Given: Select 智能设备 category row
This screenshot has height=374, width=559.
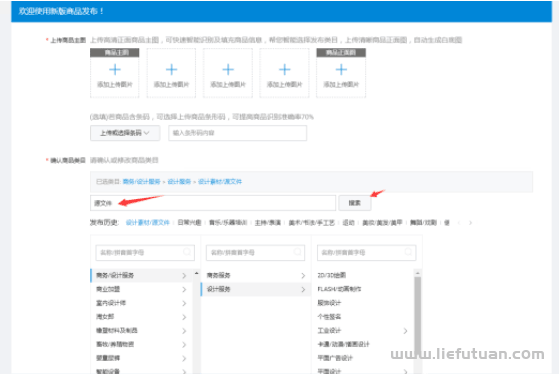Looking at the screenshot, I should pos(142,371).
